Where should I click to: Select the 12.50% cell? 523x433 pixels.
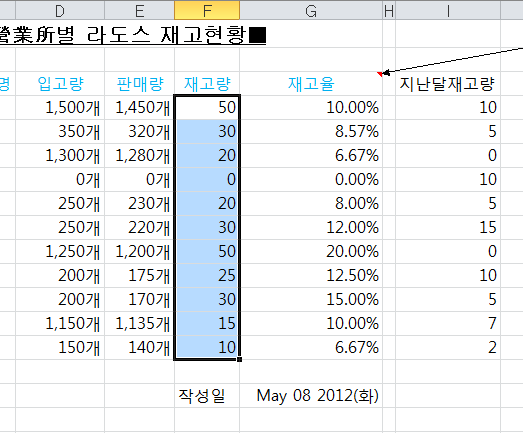click(311, 276)
